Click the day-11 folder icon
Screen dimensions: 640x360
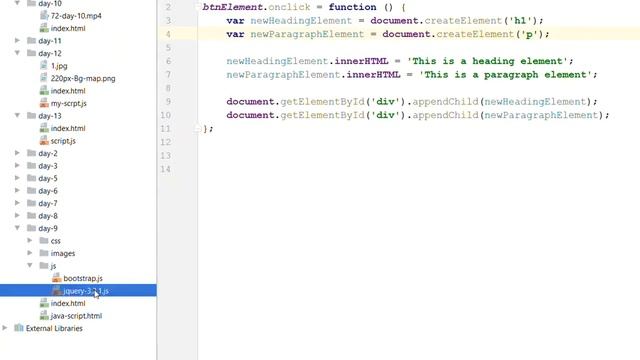[x=31, y=40]
